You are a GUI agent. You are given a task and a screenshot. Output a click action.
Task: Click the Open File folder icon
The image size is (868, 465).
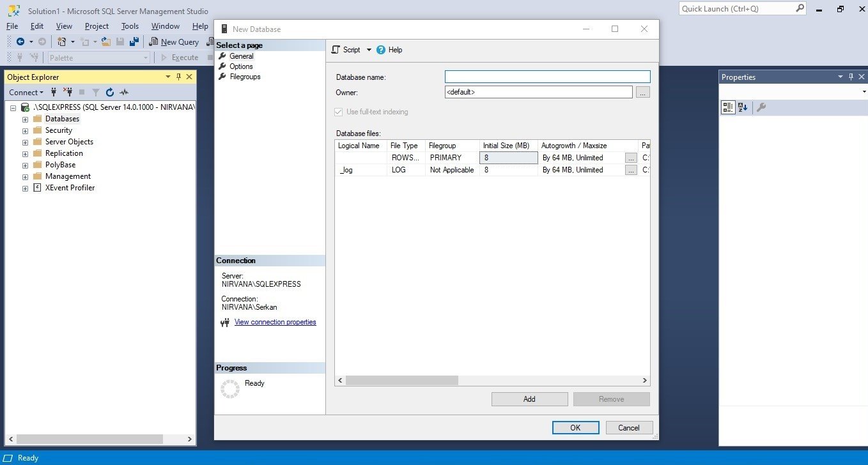pos(106,42)
